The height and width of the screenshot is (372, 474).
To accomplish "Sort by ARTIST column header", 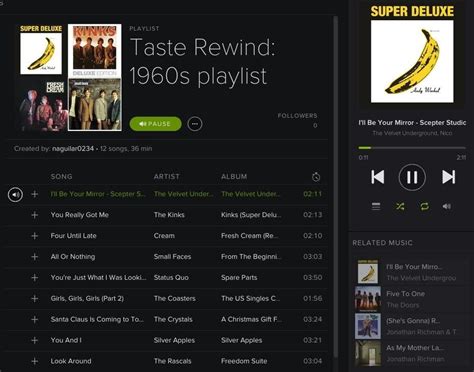I will [167, 177].
